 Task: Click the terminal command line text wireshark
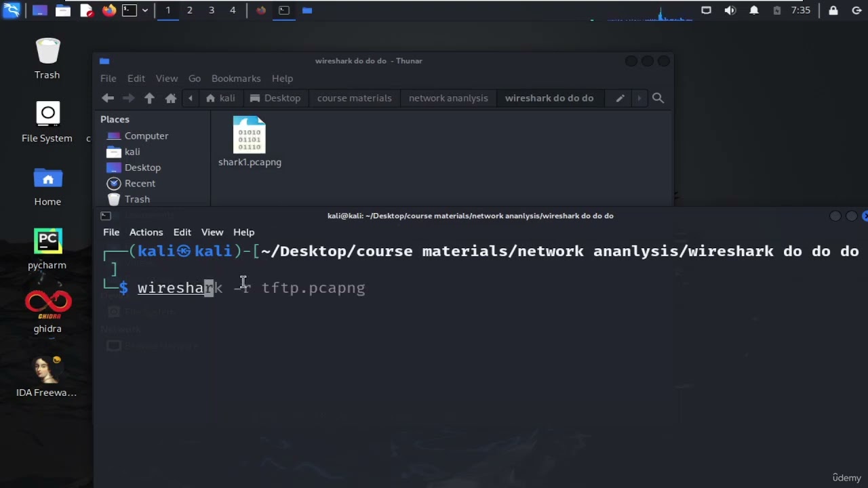tap(180, 288)
